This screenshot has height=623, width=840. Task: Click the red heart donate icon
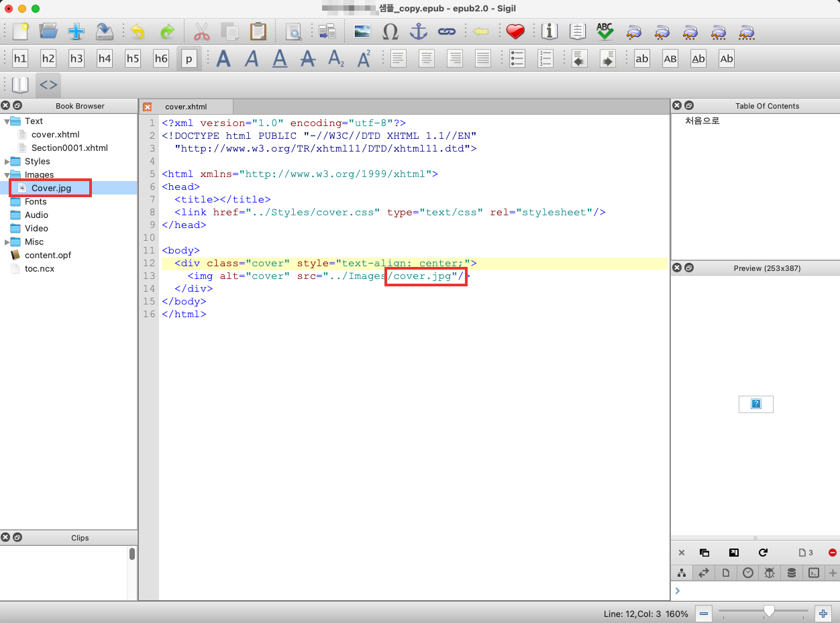point(515,31)
